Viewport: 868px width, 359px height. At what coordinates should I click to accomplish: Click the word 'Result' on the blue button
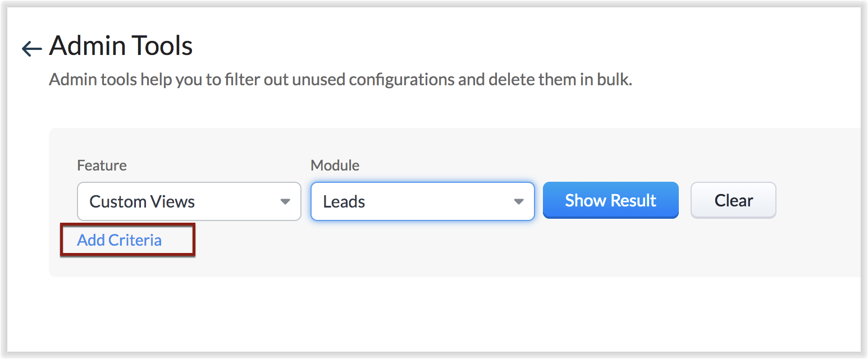633,200
